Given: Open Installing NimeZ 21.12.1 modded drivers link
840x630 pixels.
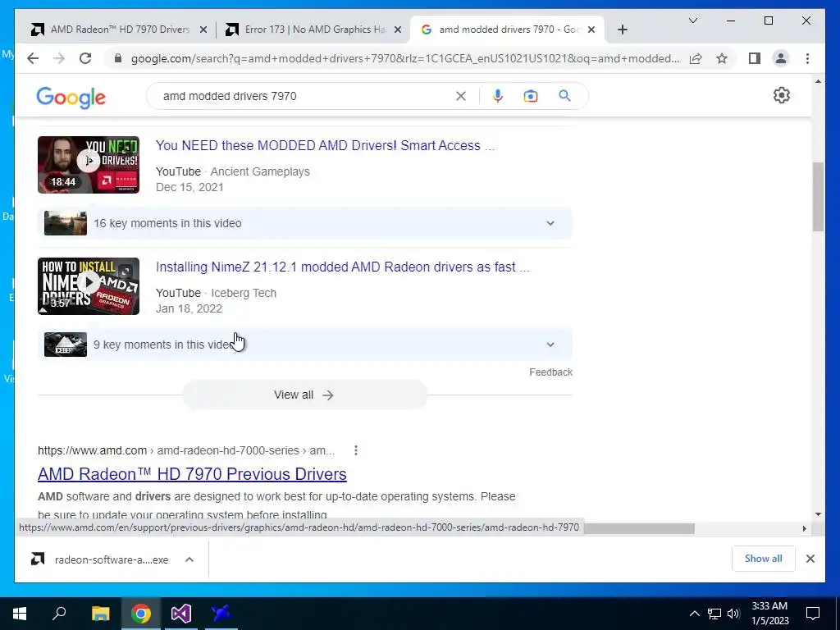Looking at the screenshot, I should [x=342, y=267].
